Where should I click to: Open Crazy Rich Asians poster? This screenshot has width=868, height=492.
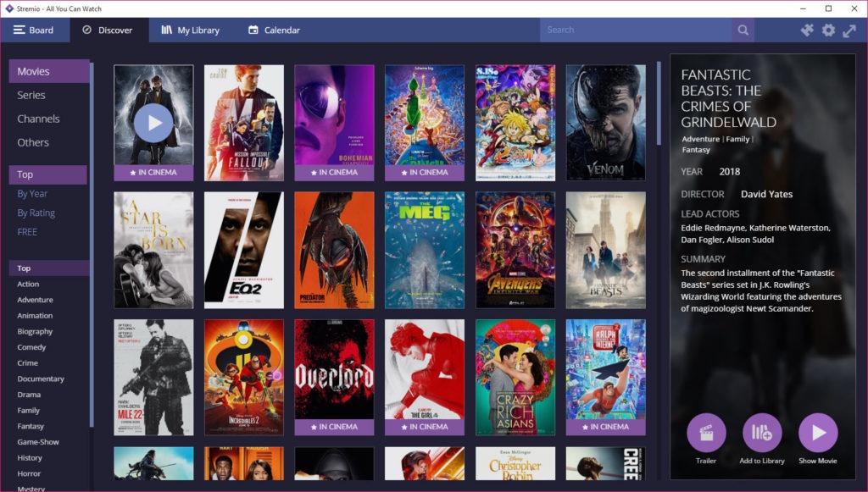515,377
